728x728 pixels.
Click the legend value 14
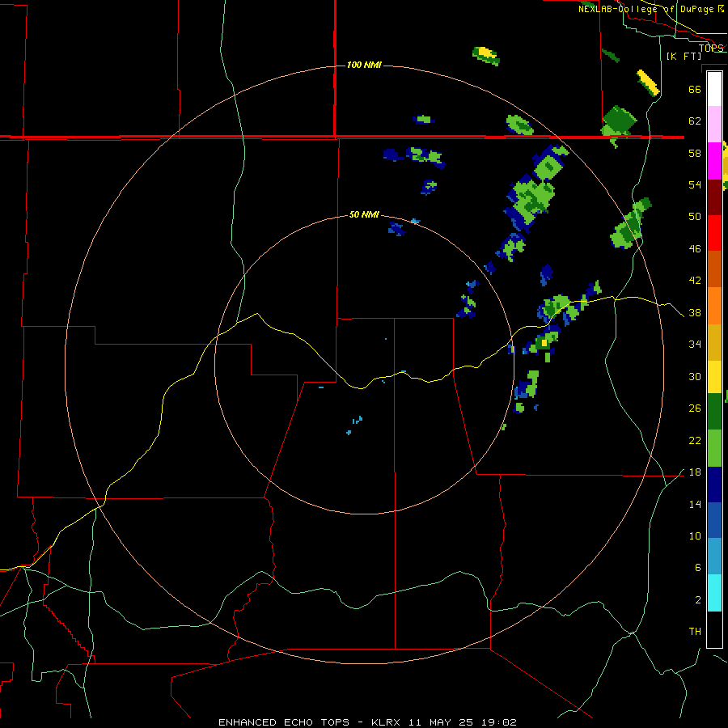[695, 504]
